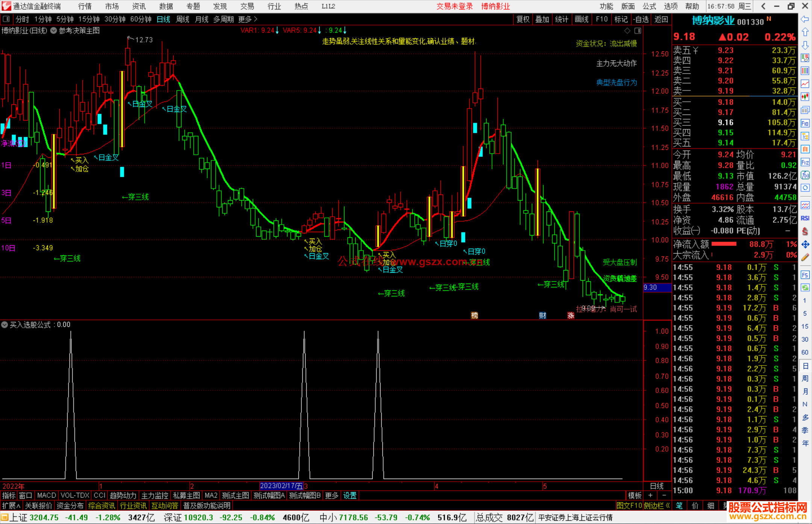Expand the 扩展 panel at bottom left
812x524 pixels.
(11, 506)
